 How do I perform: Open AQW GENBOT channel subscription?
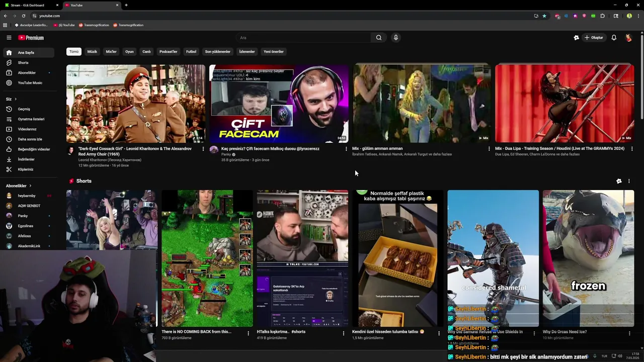[28, 206]
